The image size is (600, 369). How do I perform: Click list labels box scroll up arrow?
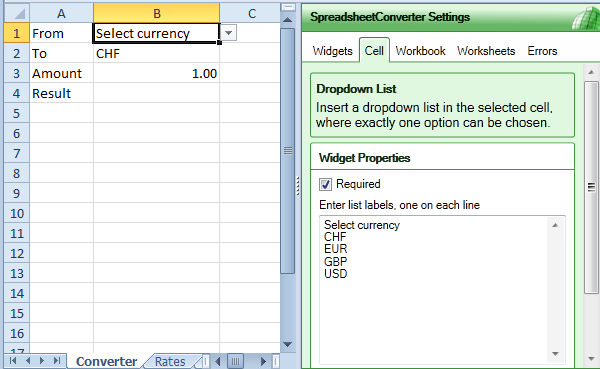tap(556, 225)
